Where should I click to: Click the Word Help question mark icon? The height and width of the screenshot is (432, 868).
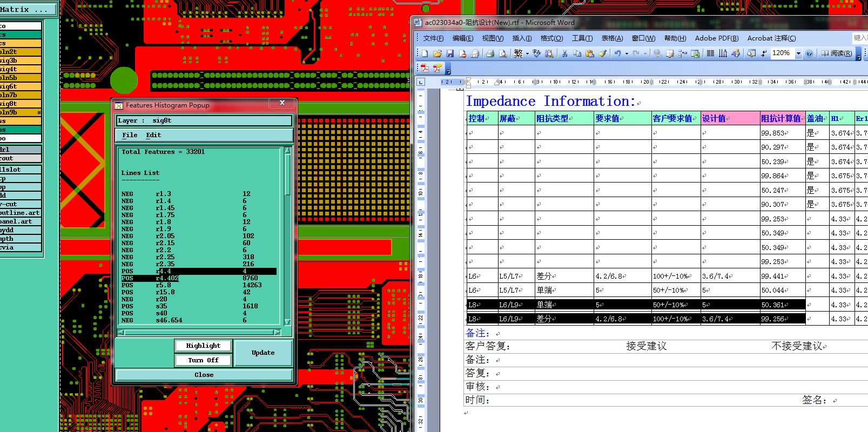[x=809, y=53]
